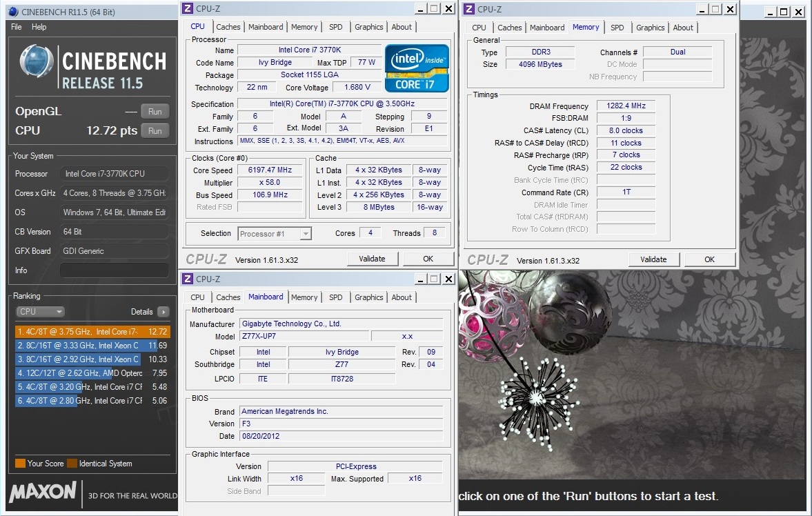The width and height of the screenshot is (812, 516).
Task: Click Core Speed value '6197.47 MHz'
Action: [270, 170]
